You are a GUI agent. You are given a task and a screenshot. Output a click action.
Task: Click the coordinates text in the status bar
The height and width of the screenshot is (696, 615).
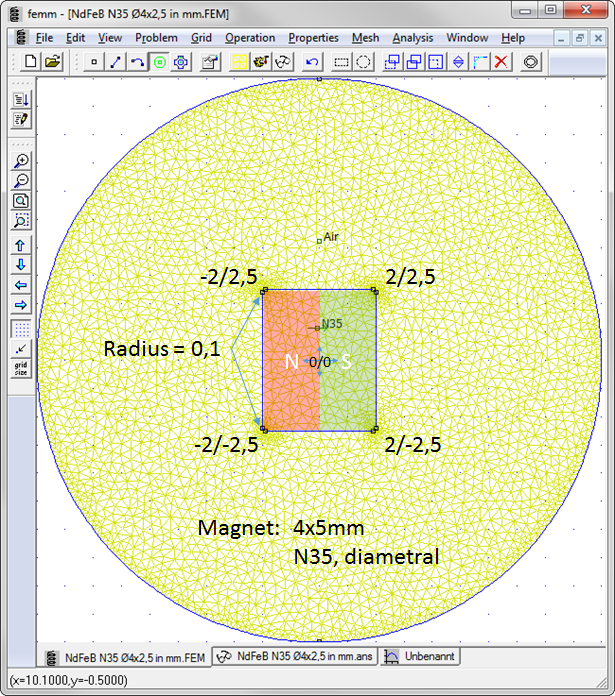(69, 680)
